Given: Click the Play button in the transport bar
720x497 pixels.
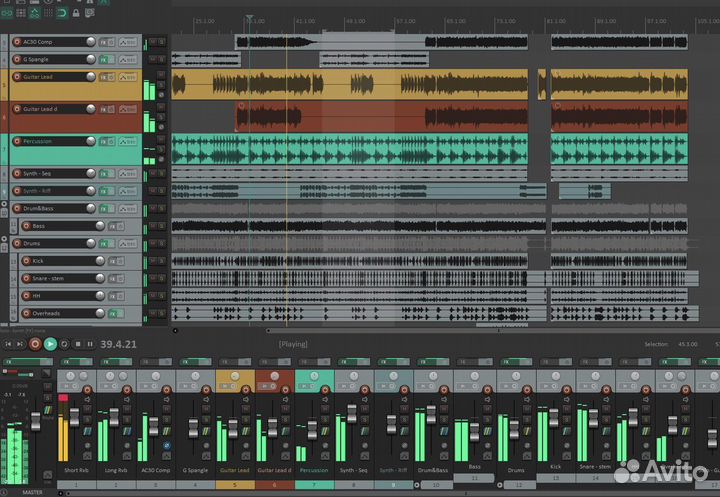Looking at the screenshot, I should coord(50,344).
